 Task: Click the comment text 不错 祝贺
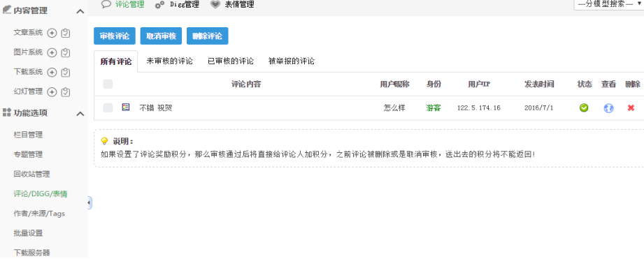[156, 108]
